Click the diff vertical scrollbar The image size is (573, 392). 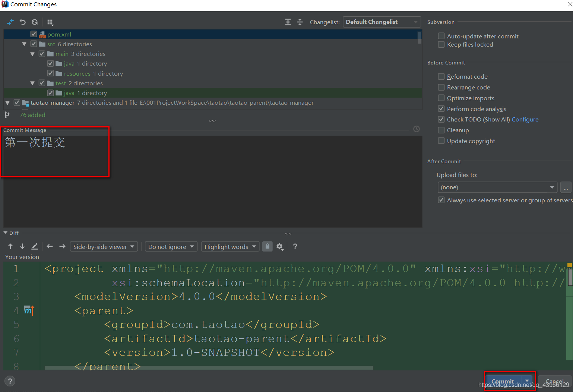pos(570,278)
